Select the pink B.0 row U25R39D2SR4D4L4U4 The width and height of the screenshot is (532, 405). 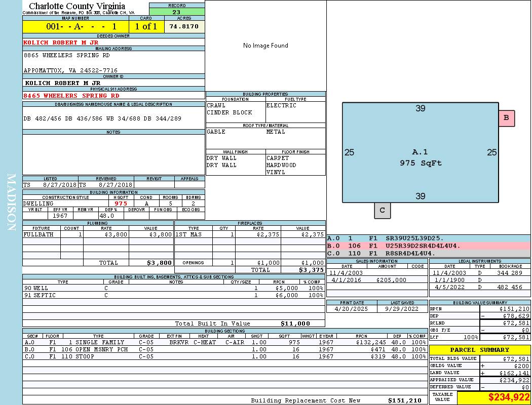[429, 246]
